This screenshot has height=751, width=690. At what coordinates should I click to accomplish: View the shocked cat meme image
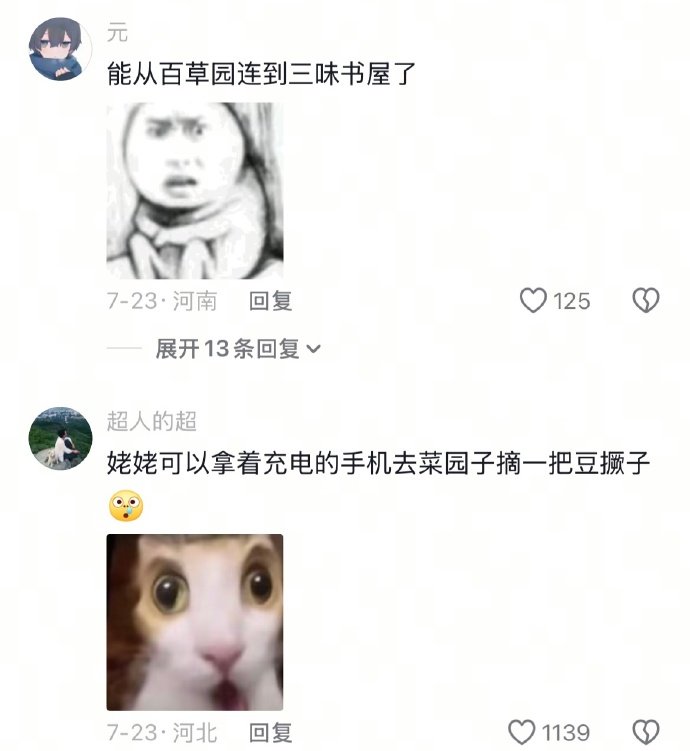[194, 622]
